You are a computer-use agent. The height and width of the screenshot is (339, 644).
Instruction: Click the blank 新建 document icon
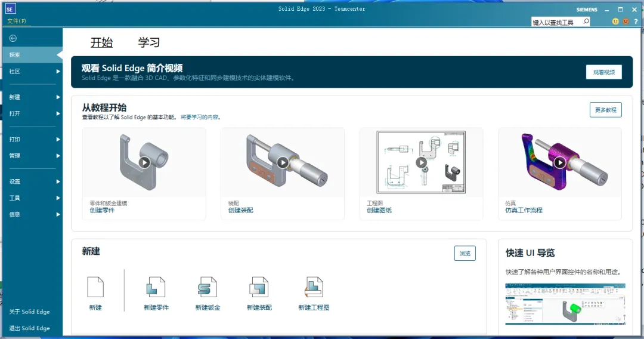click(95, 287)
